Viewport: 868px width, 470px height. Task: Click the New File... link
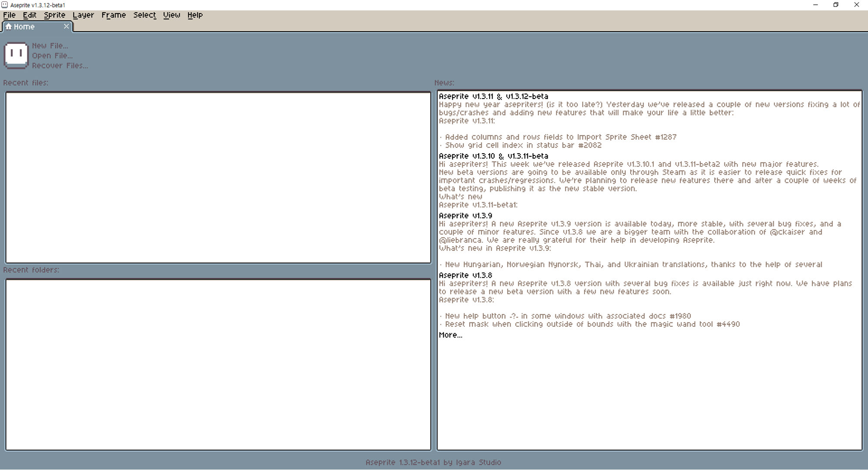click(x=50, y=46)
